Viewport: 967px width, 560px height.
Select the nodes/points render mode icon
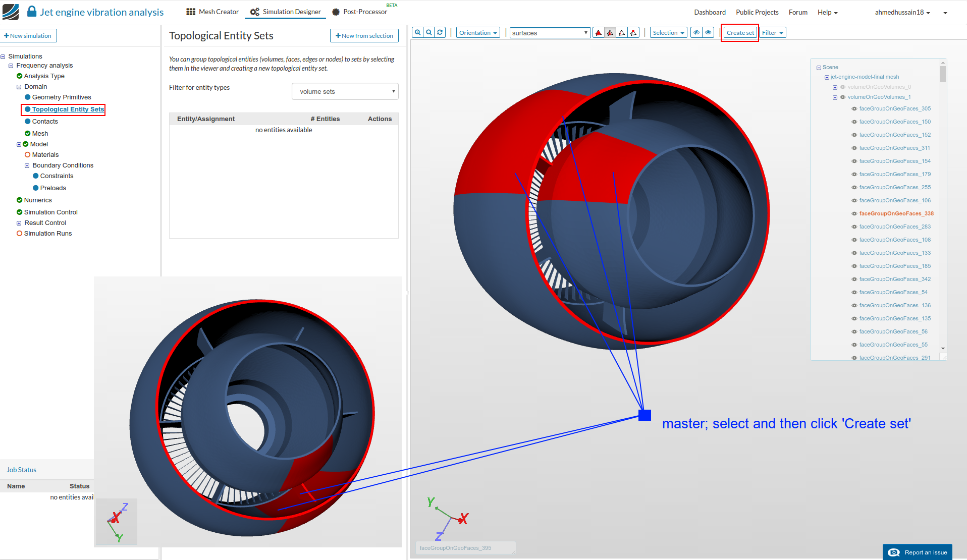[633, 33]
